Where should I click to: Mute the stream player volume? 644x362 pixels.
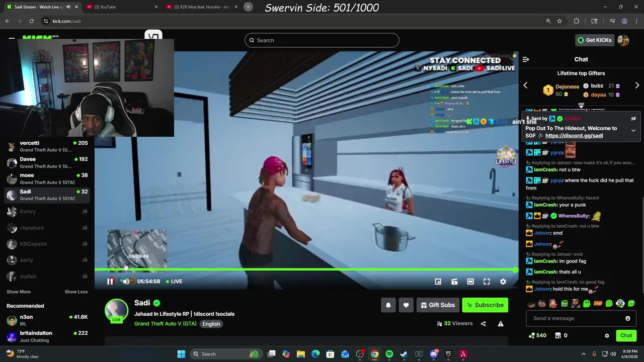126,282
